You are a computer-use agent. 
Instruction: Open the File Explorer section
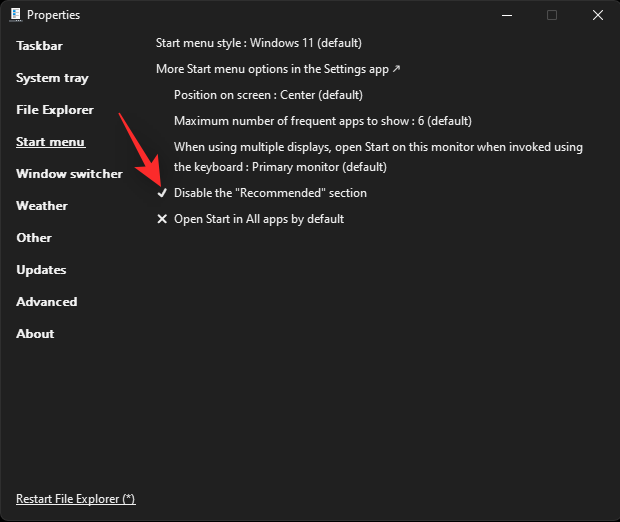click(x=55, y=110)
